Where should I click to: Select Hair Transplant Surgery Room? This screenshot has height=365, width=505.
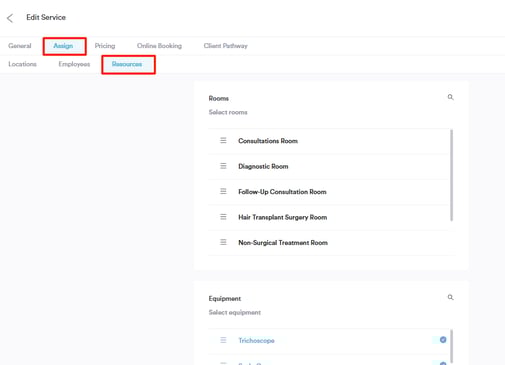[x=329, y=217]
